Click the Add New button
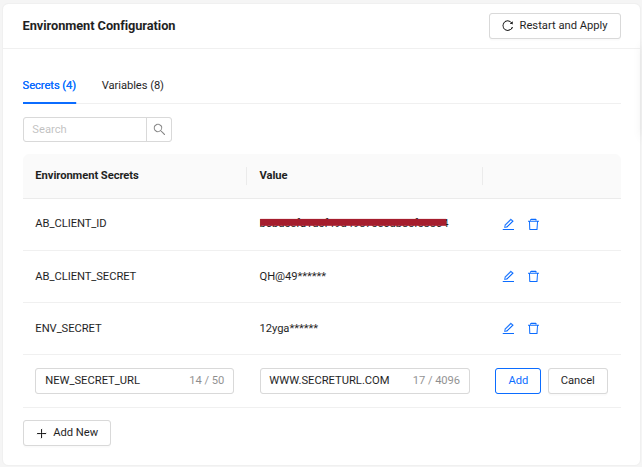 pos(67,433)
